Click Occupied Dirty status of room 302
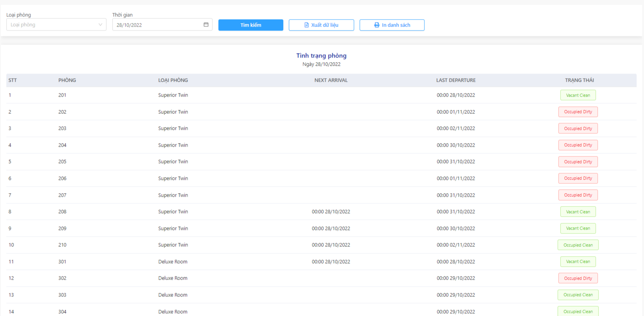The height and width of the screenshot is (316, 644). tap(578, 278)
